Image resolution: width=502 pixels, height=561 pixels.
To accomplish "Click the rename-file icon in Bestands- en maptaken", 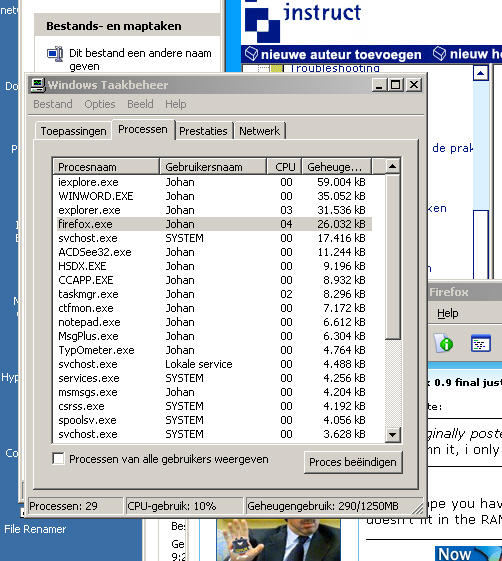I will point(55,54).
